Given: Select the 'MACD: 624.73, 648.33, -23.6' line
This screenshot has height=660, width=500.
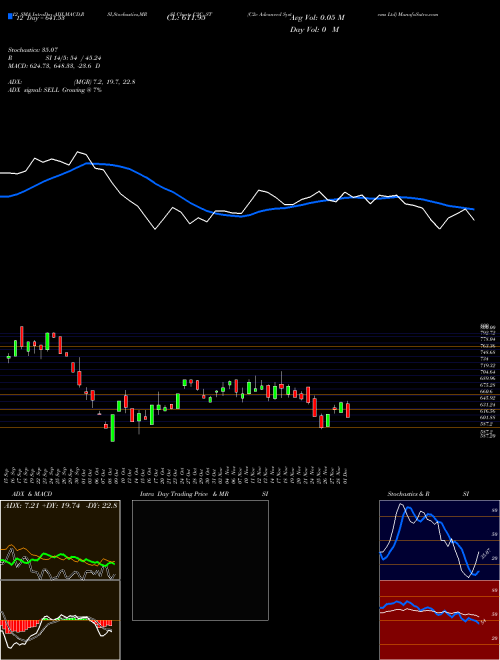Looking at the screenshot, I should click(x=50, y=66).
